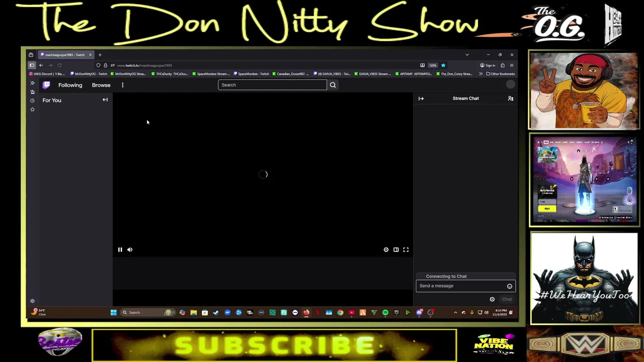
Task: Open the Other Bookmarks folder
Action: pyautogui.click(x=501, y=74)
